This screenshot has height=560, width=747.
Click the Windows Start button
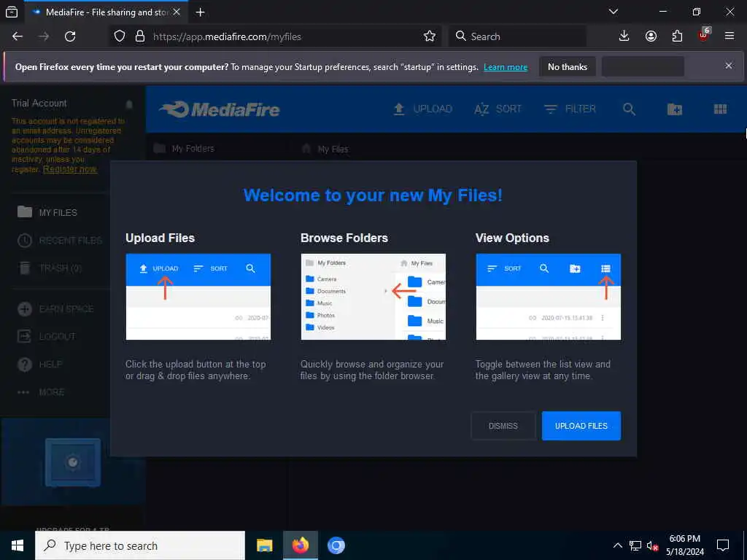(18, 545)
